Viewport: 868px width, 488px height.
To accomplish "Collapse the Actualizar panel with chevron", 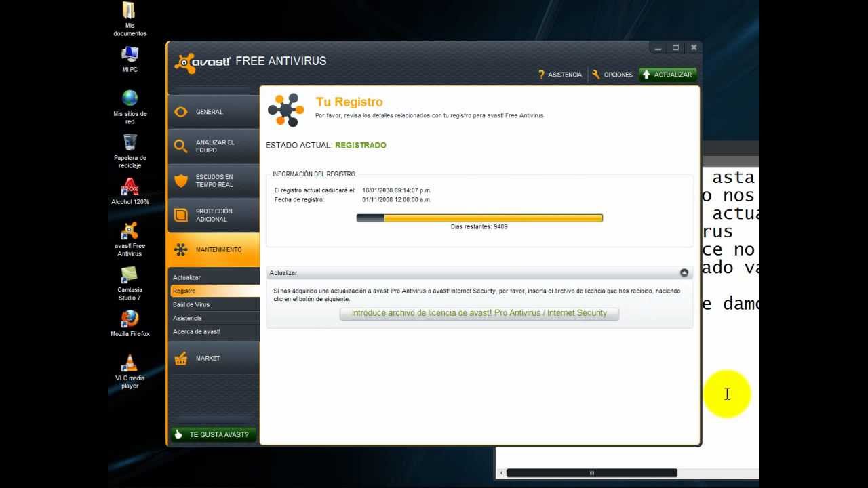I will point(684,272).
